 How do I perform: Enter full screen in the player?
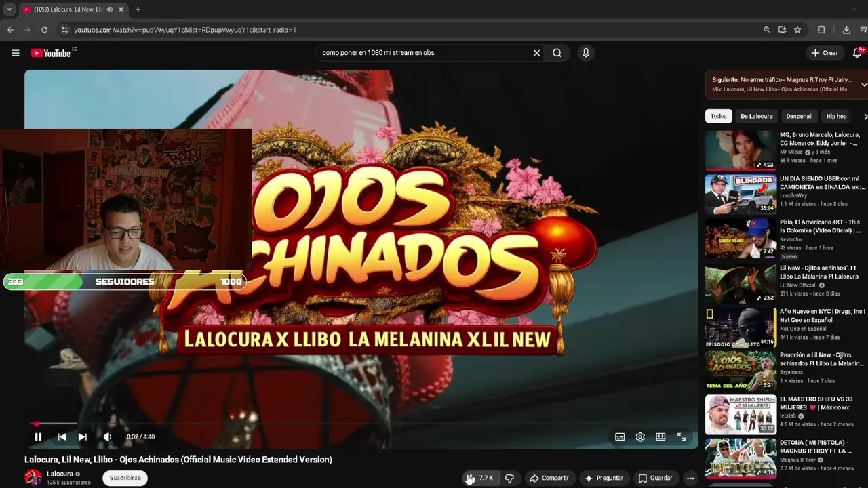[682, 437]
